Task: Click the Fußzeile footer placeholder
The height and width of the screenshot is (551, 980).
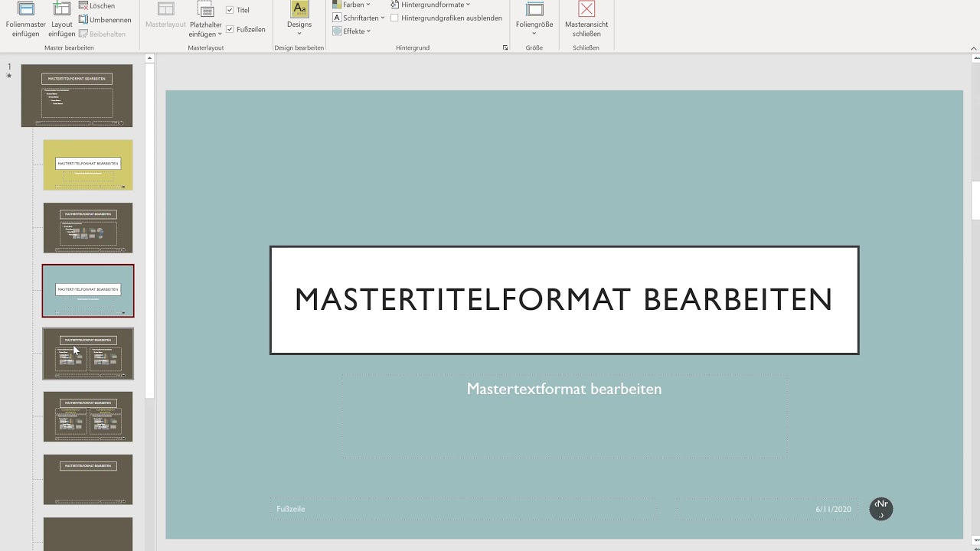Action: coord(462,509)
